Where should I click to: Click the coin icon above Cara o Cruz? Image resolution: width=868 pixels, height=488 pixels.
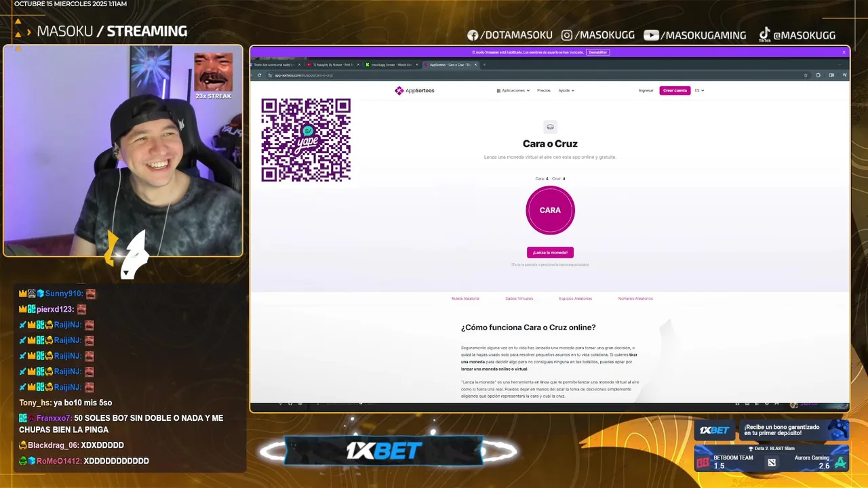point(550,127)
